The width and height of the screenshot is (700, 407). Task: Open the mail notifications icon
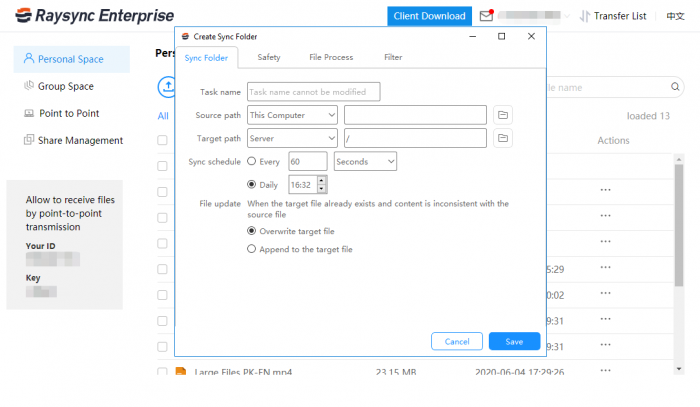click(x=486, y=16)
